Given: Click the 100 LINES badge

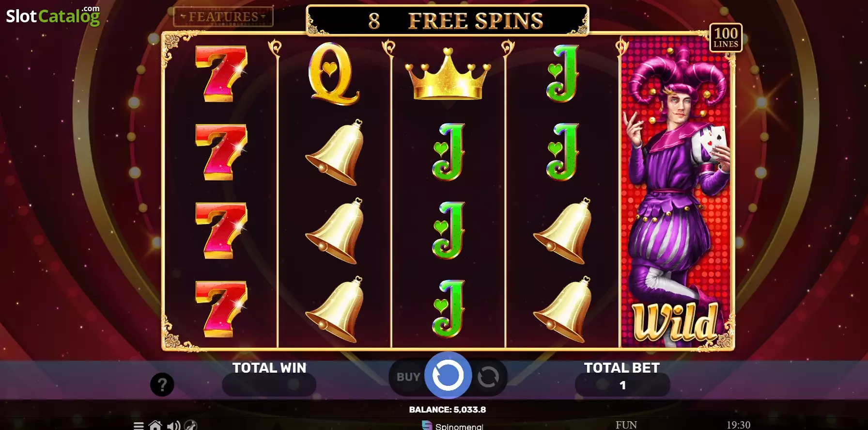Looking at the screenshot, I should tap(726, 38).
